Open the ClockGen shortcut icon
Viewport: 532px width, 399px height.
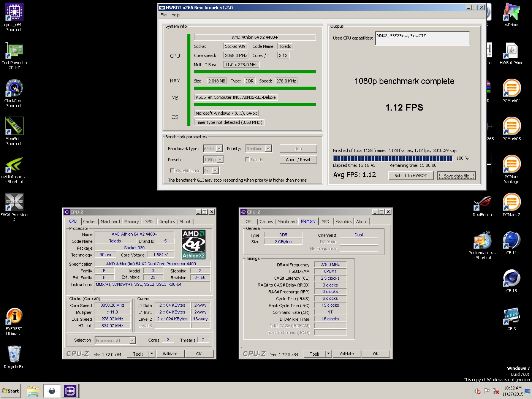click(x=14, y=93)
